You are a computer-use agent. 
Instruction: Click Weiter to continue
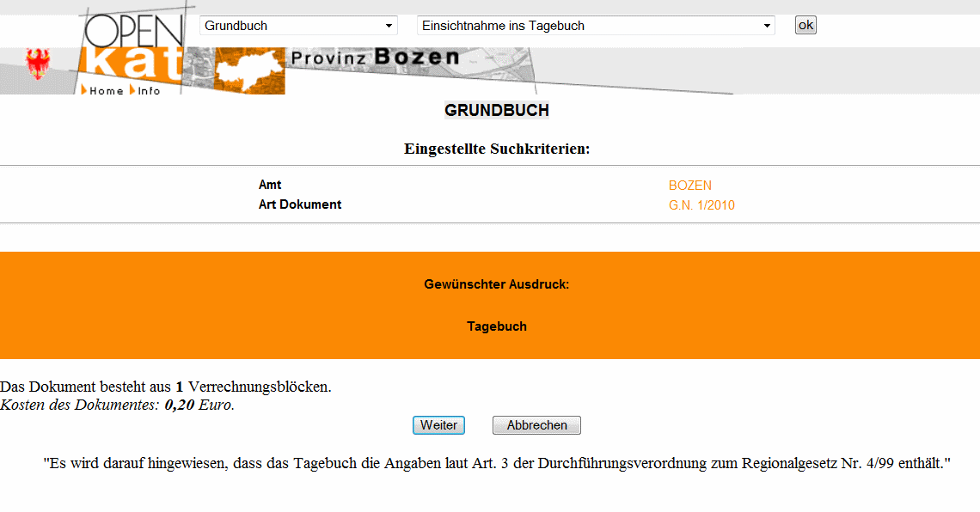(438, 425)
